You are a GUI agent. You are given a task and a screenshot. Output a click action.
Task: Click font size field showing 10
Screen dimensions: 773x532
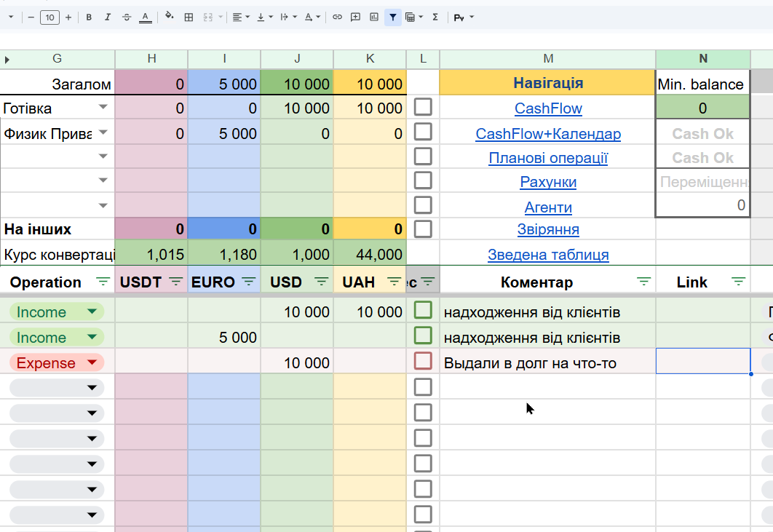pyautogui.click(x=49, y=17)
